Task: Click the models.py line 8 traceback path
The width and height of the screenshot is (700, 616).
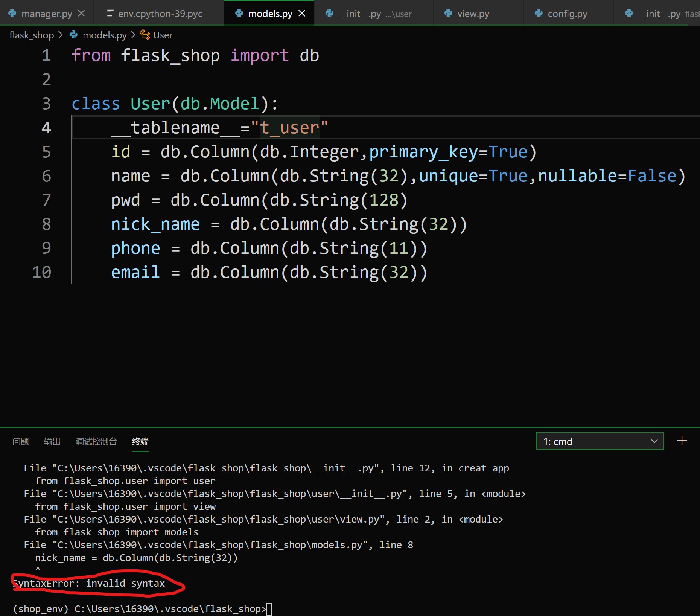Action: 218,545
